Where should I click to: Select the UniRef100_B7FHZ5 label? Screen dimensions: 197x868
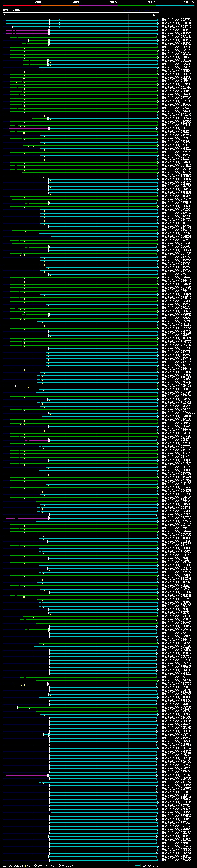tap(176, 843)
